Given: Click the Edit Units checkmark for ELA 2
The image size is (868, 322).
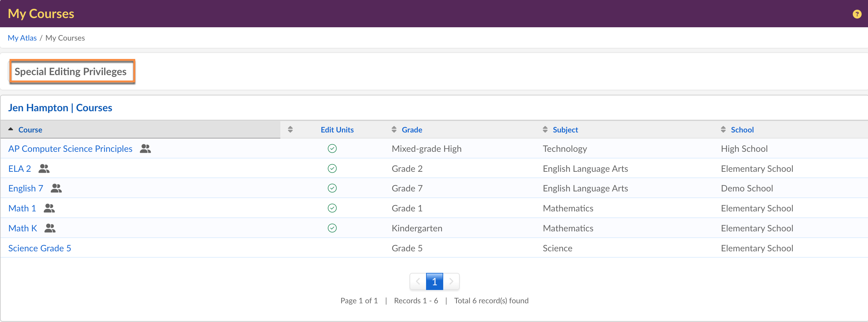Looking at the screenshot, I should (x=332, y=169).
